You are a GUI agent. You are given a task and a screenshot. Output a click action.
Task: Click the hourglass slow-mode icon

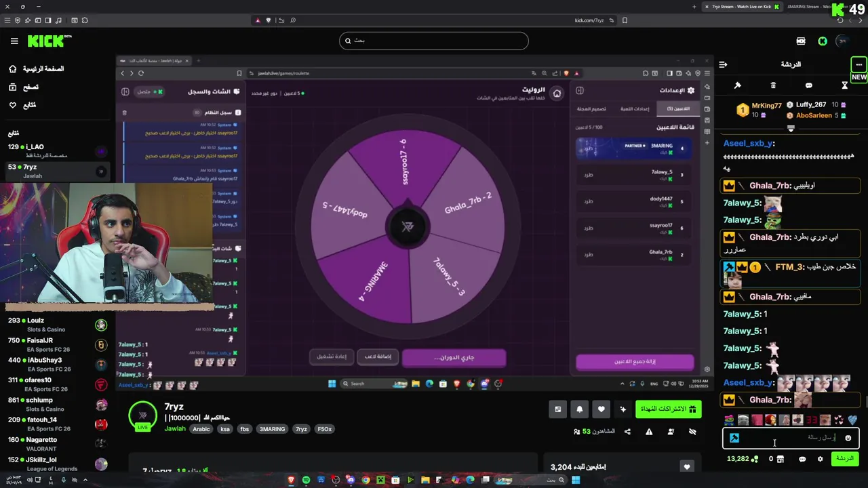tap(844, 85)
